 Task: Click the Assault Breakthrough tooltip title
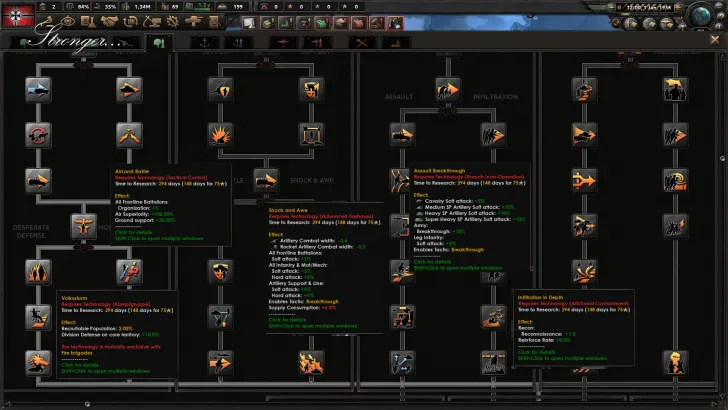[x=439, y=171]
